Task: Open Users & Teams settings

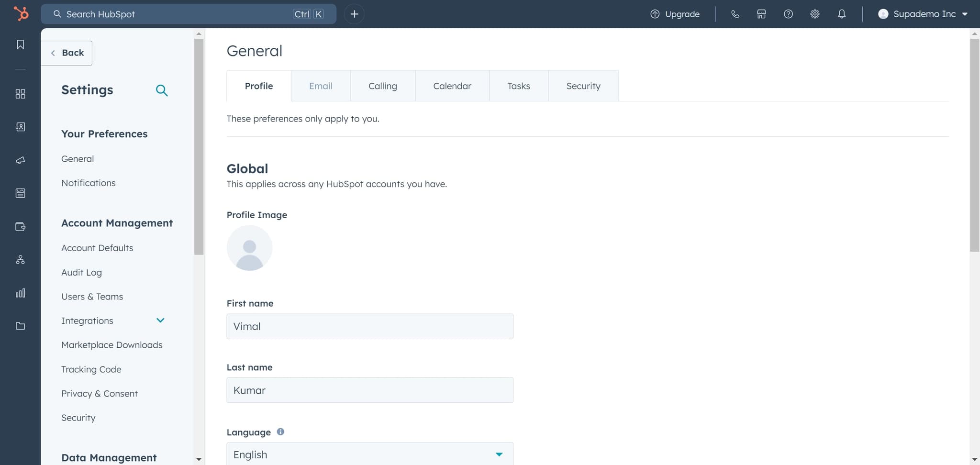Action: (92, 297)
